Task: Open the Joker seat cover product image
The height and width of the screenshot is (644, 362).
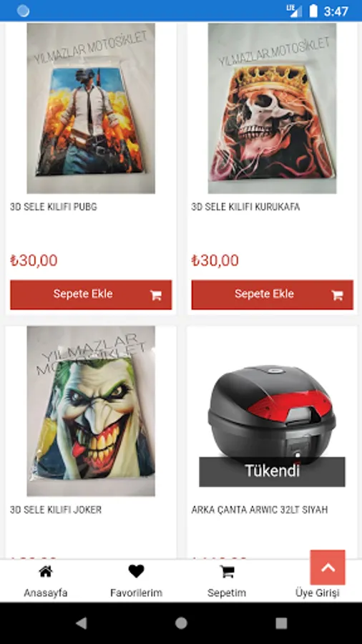Action: click(91, 411)
